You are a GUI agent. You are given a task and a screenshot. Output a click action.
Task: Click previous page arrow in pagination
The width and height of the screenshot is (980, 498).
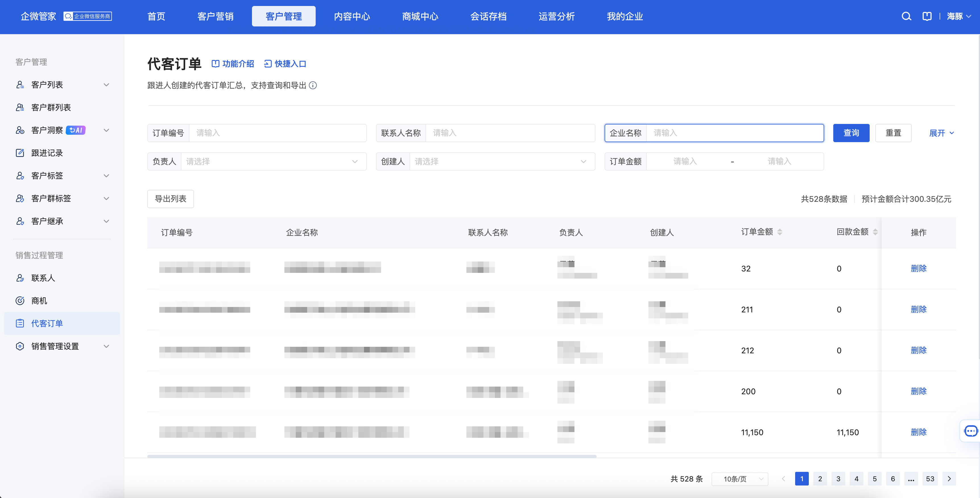783,479
